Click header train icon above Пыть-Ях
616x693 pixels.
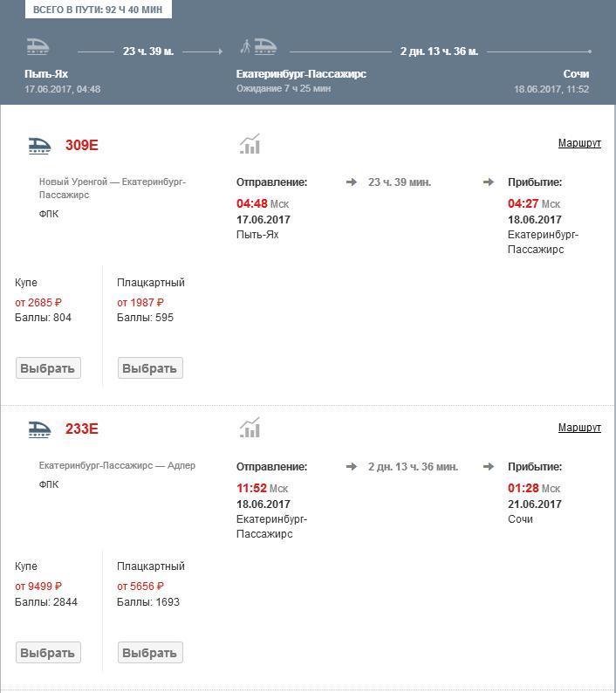click(x=38, y=47)
